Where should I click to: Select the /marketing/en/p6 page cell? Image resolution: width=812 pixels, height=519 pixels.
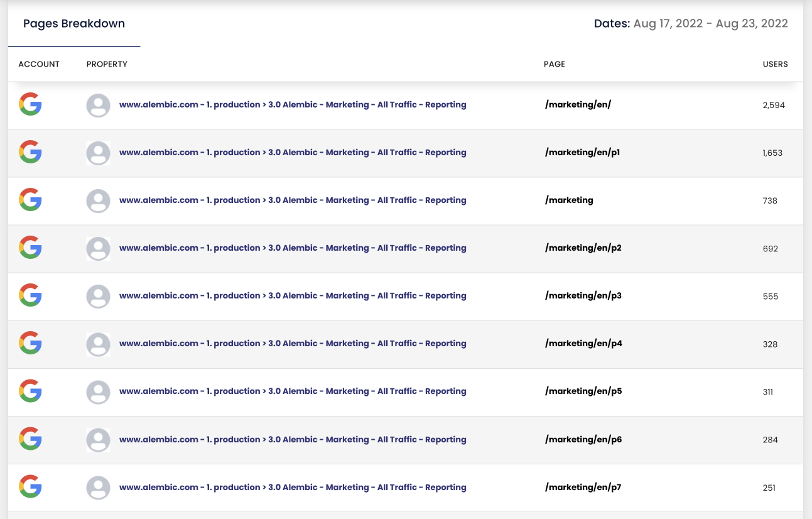pyautogui.click(x=583, y=440)
